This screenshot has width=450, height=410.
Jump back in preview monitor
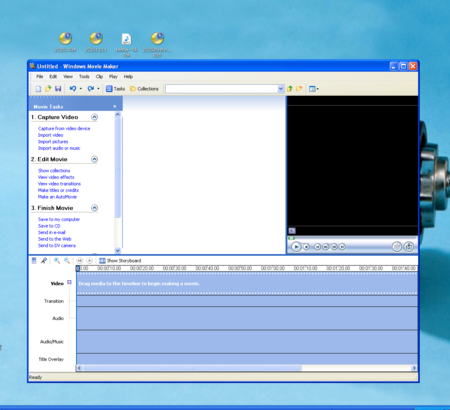[x=317, y=247]
